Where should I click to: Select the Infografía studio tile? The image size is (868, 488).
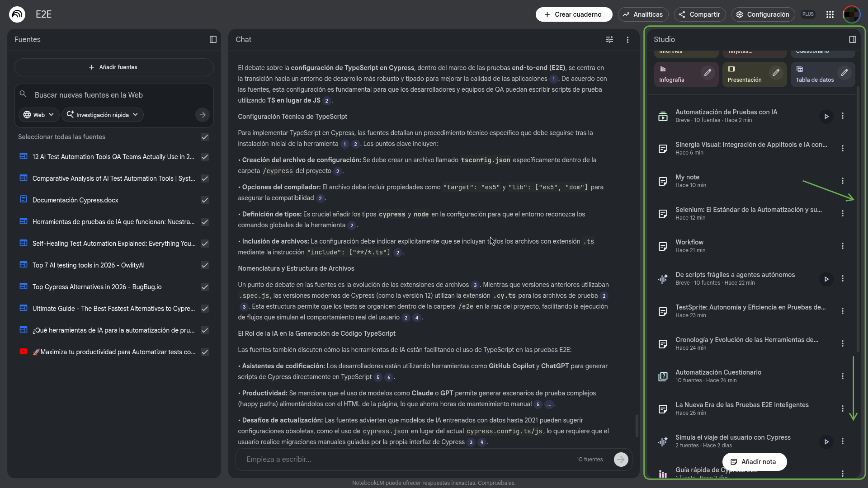coord(686,75)
